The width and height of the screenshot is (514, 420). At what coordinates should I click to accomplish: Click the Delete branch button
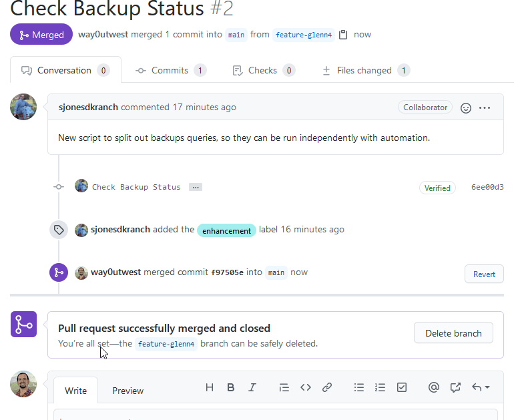pyautogui.click(x=453, y=333)
